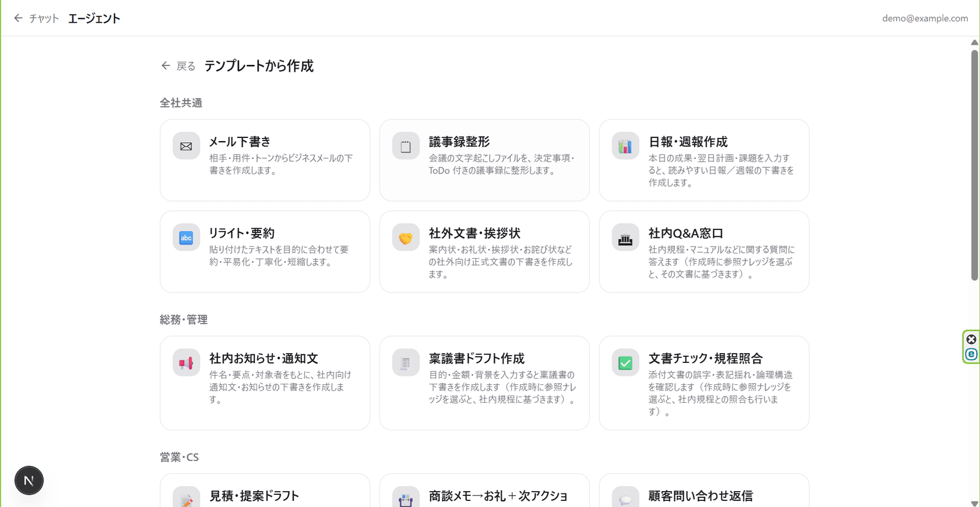The height and width of the screenshot is (507, 980).
Task: Click the scrollbar down arrow
Action: [974, 503]
